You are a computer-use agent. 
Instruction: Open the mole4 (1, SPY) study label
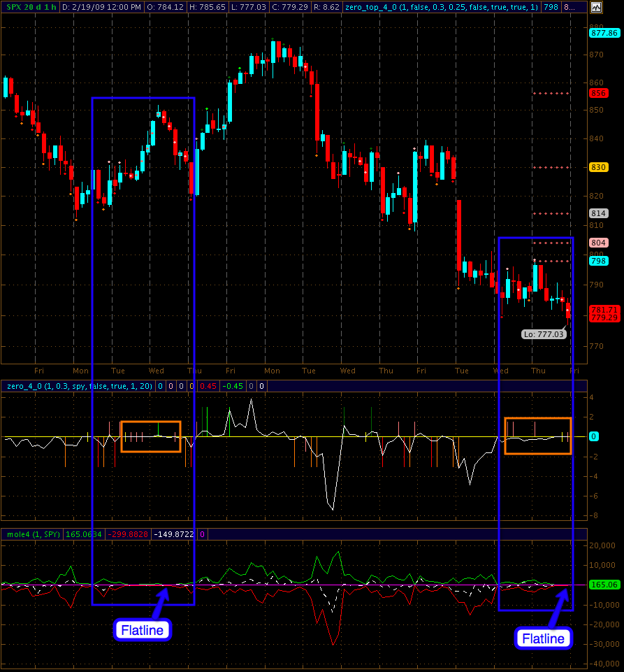32,534
